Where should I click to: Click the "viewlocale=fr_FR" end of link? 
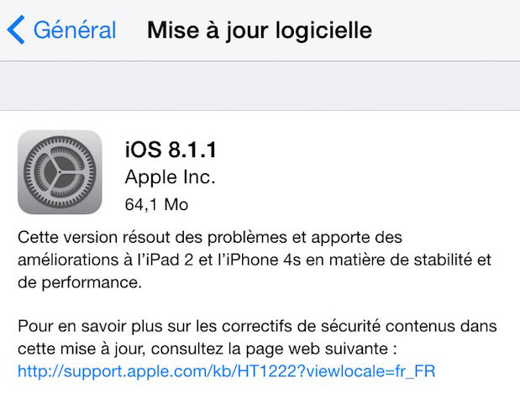click(x=370, y=371)
